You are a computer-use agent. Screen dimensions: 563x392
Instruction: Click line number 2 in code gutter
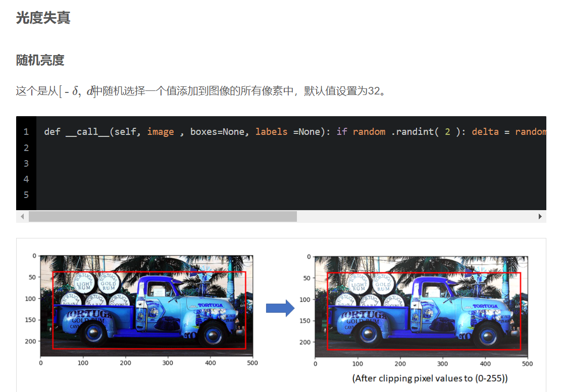(x=26, y=148)
